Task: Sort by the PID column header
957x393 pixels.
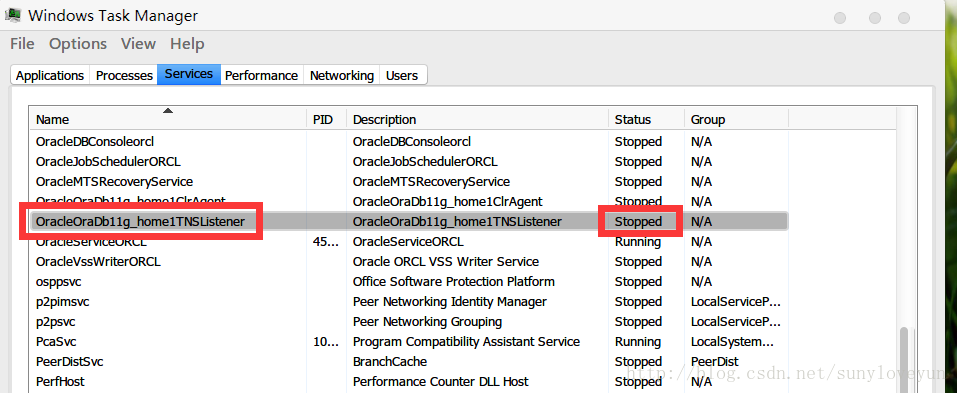Action: click(326, 119)
